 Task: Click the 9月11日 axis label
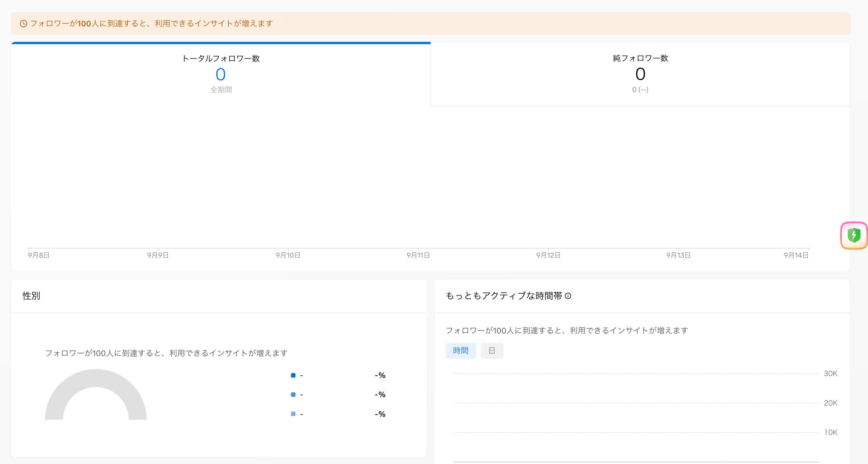[x=418, y=255]
